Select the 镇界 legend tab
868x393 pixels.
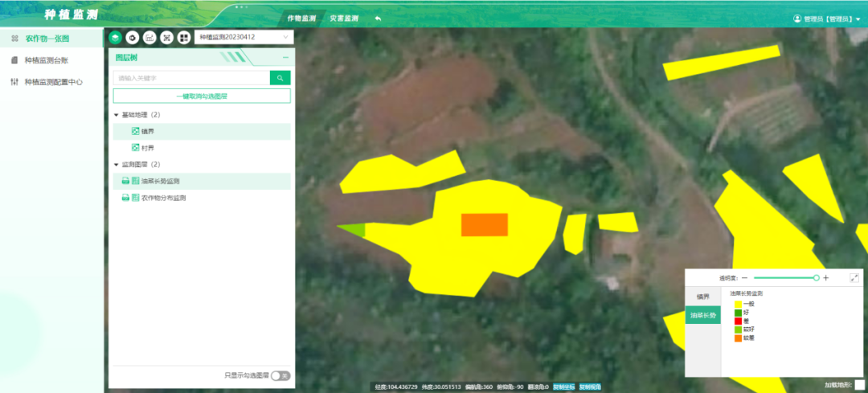(x=702, y=297)
